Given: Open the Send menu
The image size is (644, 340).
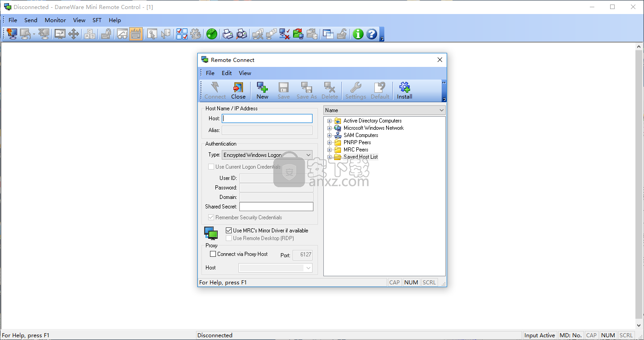Looking at the screenshot, I should click(x=31, y=20).
